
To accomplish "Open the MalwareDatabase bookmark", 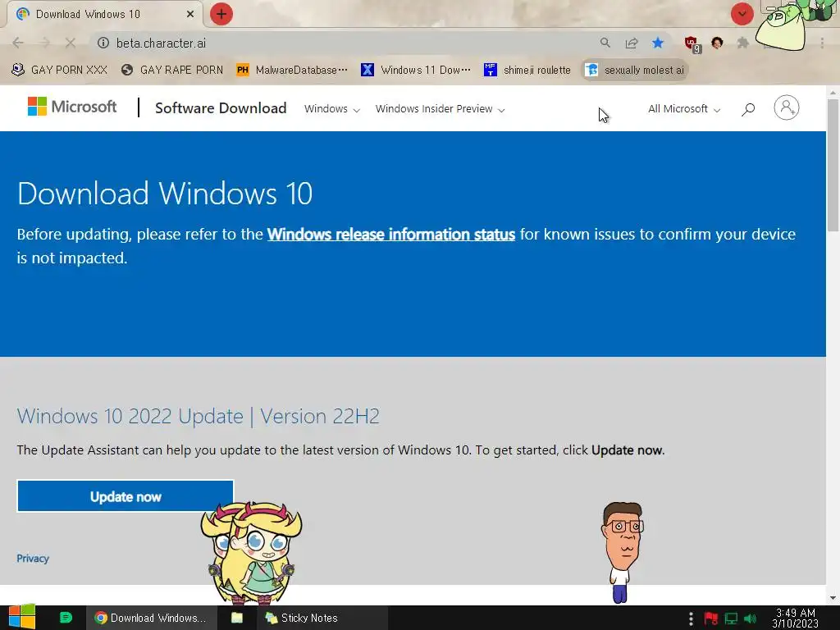I will tap(292, 70).
